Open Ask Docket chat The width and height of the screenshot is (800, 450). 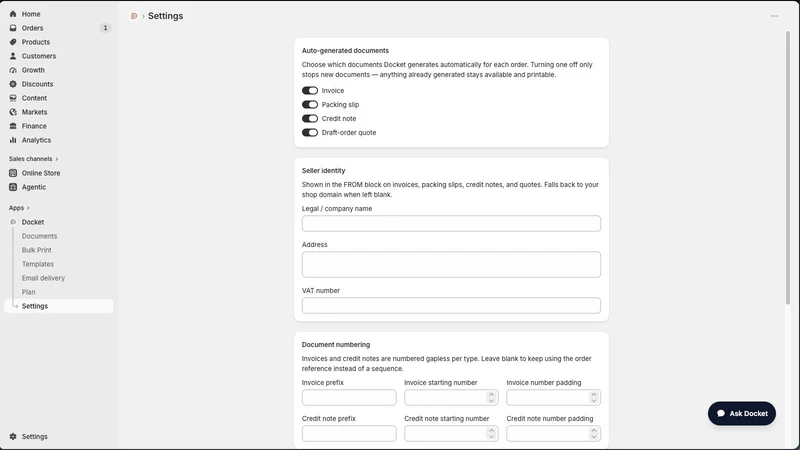click(742, 414)
